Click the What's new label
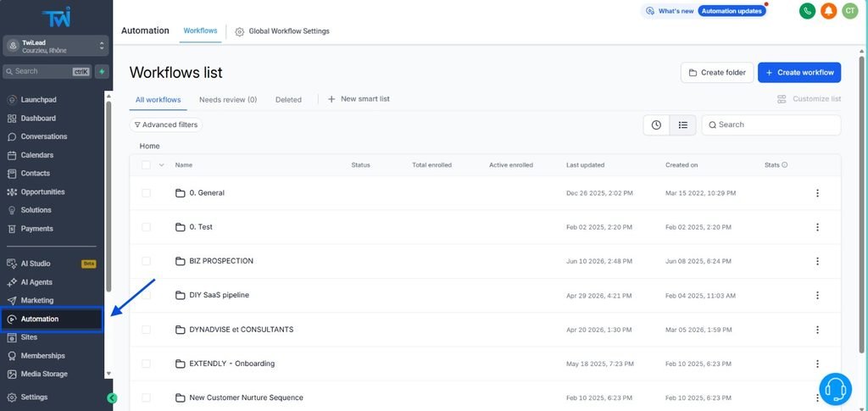 676,11
